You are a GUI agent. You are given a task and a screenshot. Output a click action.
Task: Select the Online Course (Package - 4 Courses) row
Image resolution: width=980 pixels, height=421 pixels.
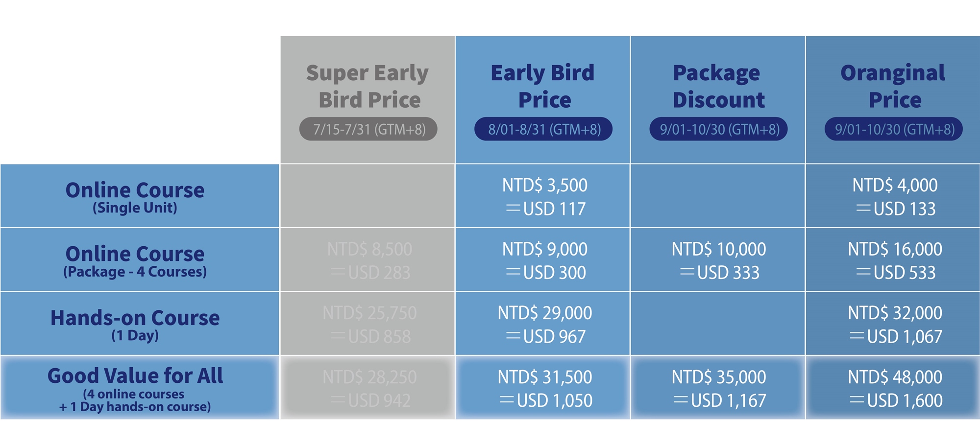[135, 260]
